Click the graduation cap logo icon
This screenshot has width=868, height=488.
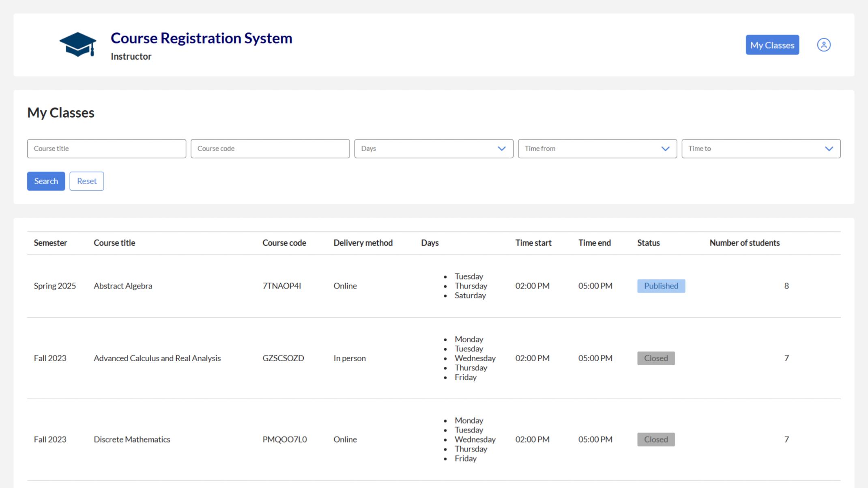(x=78, y=45)
